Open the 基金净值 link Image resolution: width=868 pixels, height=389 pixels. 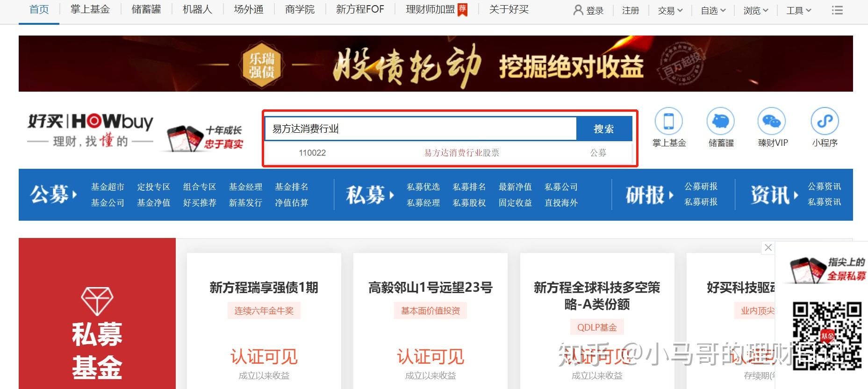point(153,203)
